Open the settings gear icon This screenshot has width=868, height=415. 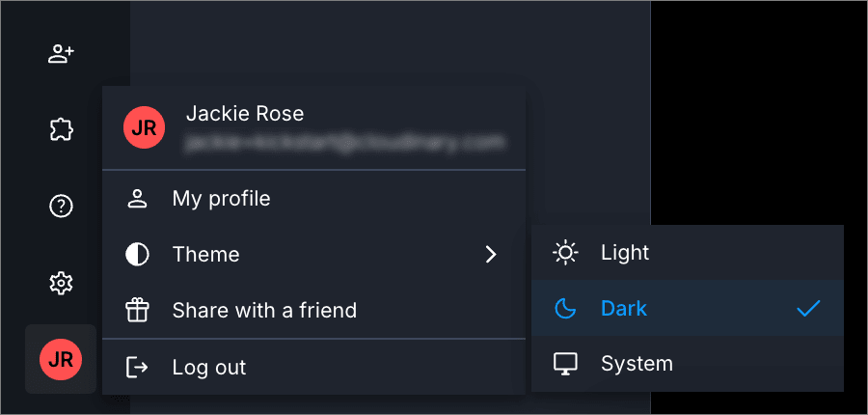pos(61,283)
